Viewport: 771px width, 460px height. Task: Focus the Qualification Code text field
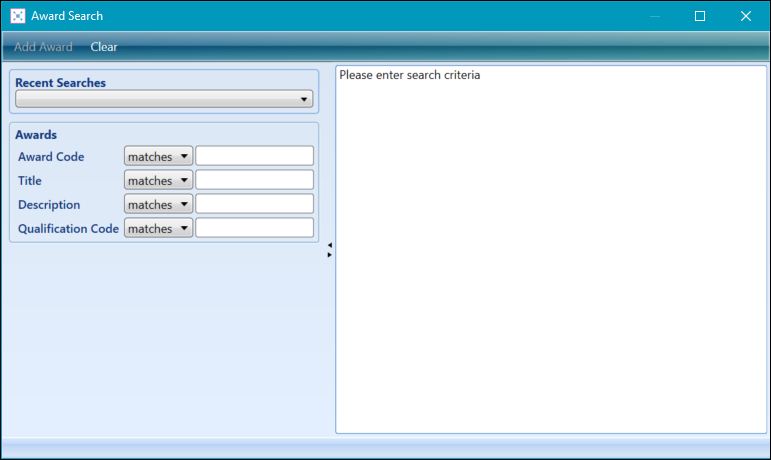(254, 228)
